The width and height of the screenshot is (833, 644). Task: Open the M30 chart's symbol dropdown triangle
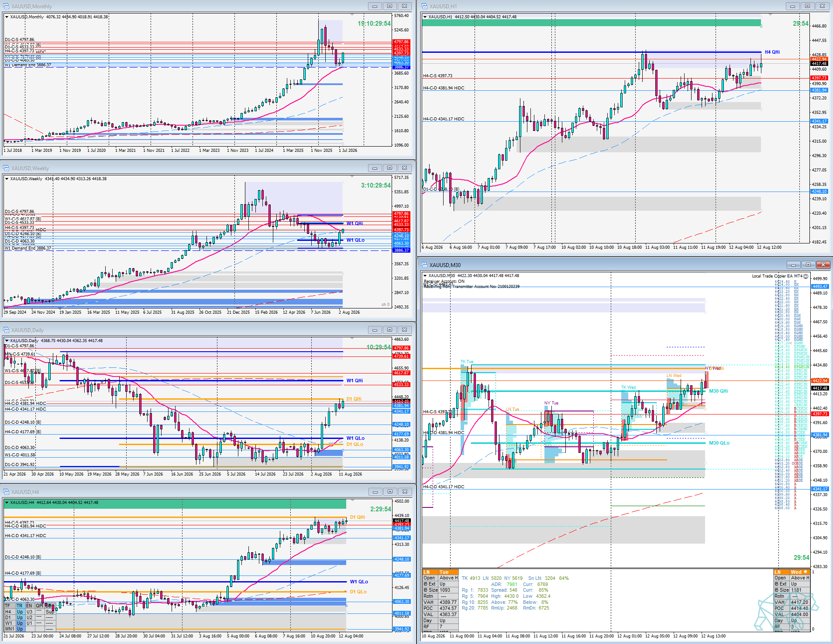tap(425, 276)
